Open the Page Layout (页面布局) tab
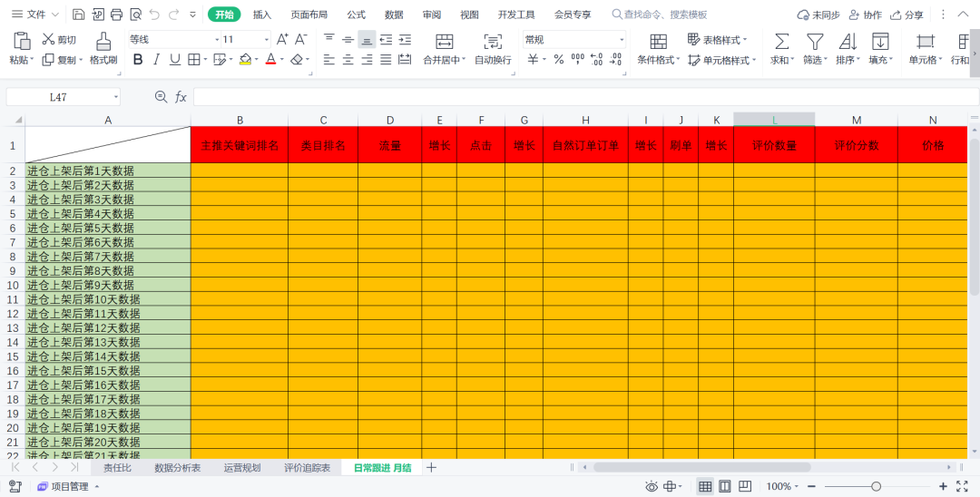The width and height of the screenshot is (980, 497). coord(309,15)
